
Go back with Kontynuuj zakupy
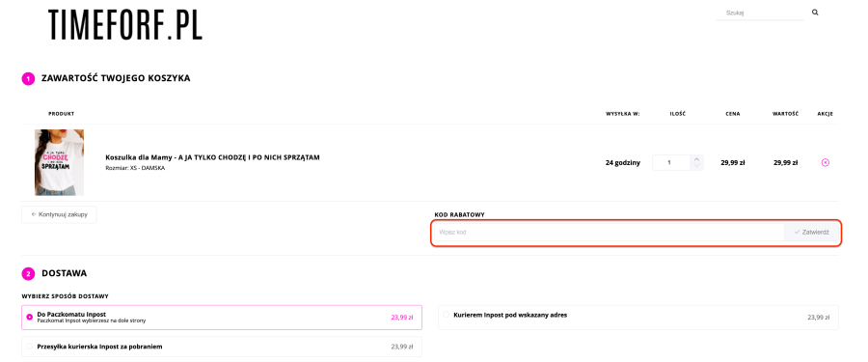[59, 214]
